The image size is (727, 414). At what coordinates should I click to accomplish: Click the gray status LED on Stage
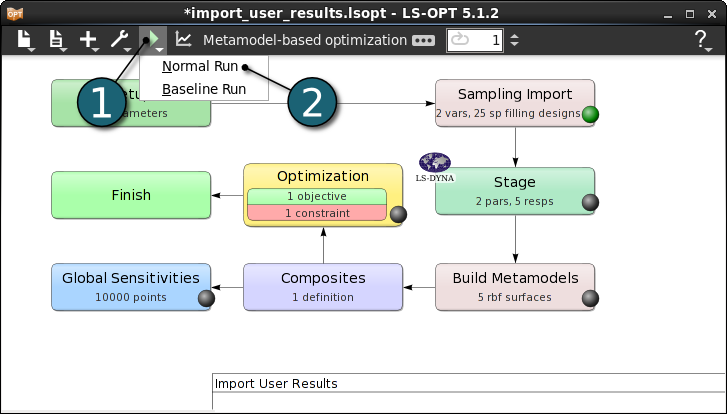coord(590,202)
